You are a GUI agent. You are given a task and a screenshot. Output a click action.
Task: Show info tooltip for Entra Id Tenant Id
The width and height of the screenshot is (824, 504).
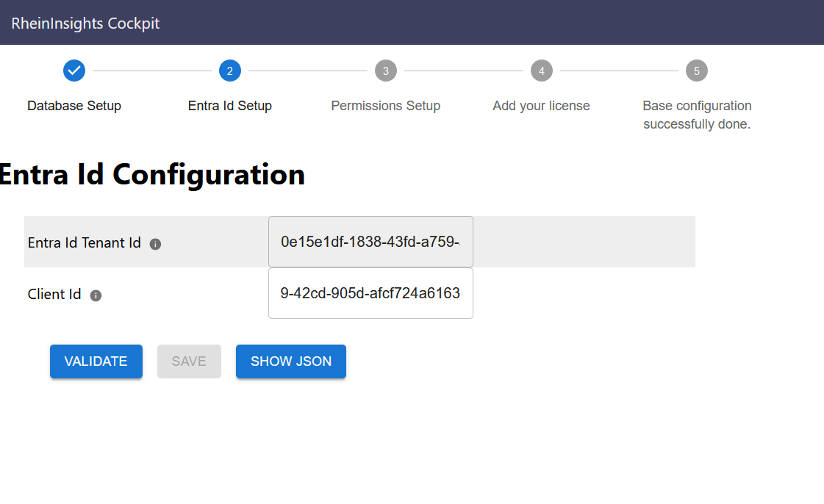155,244
